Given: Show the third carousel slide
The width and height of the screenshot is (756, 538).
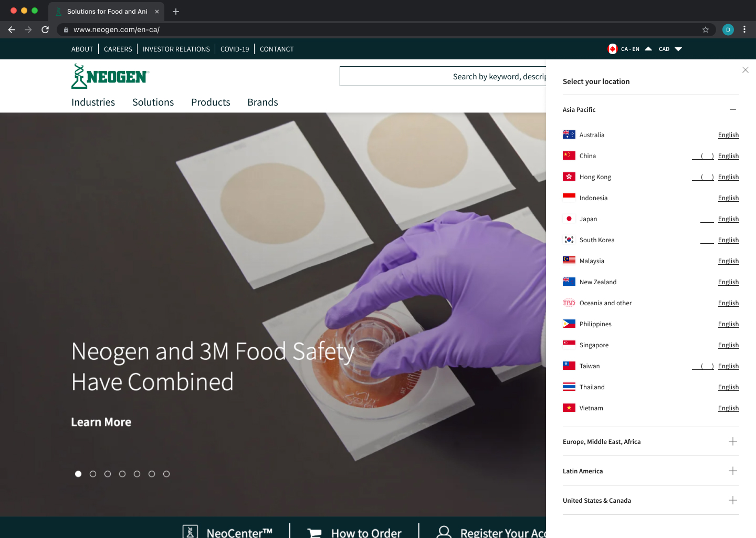Looking at the screenshot, I should [108, 474].
